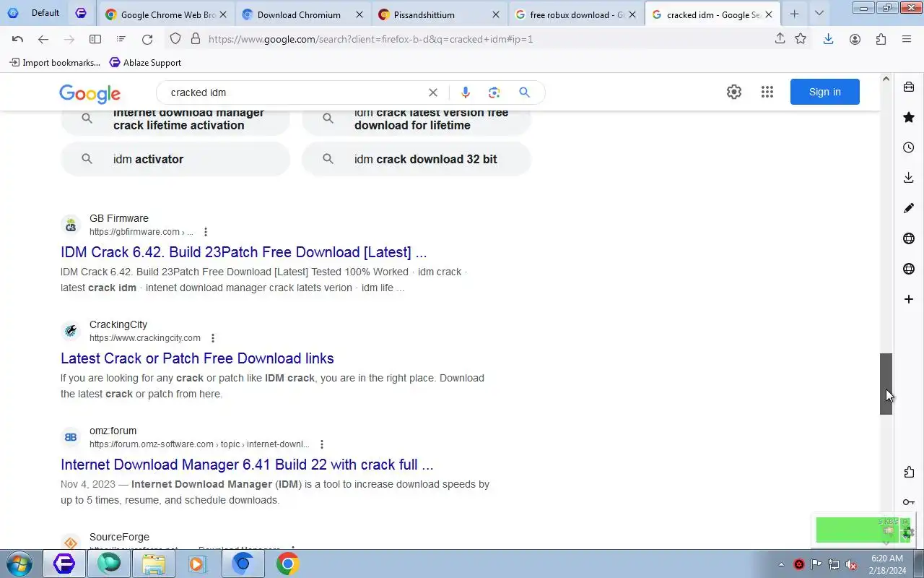
Task: Open the account profile menu
Action: click(x=855, y=39)
